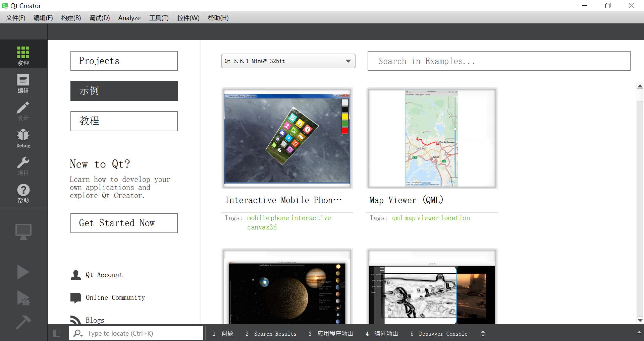Open the 文件(F) menu
The image size is (644, 341).
tap(15, 18)
